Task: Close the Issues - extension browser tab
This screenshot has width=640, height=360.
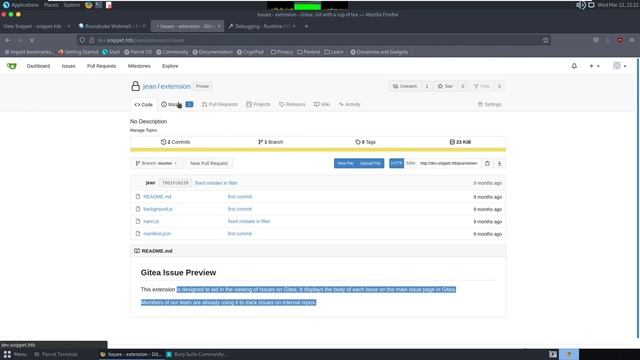Action: click(x=219, y=26)
